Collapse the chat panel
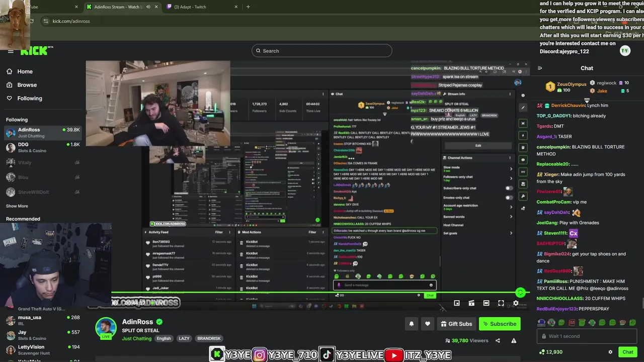The height and width of the screenshot is (362, 644). pos(540,68)
